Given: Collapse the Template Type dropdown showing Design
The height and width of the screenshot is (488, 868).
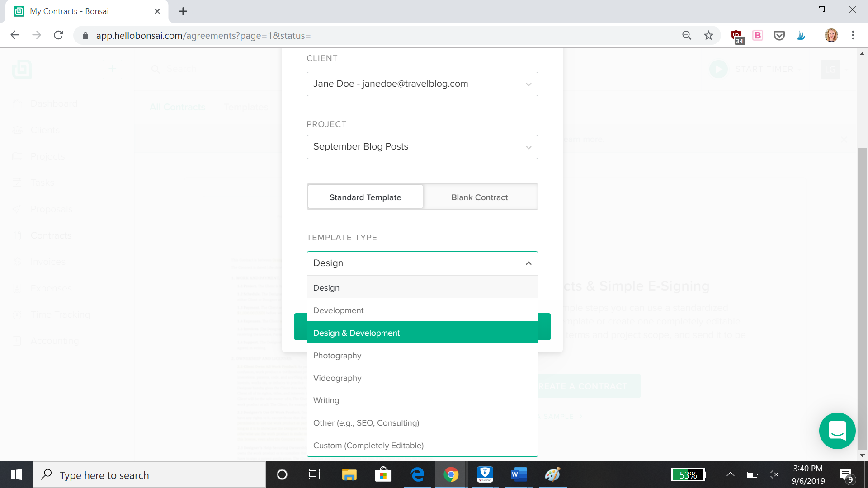Looking at the screenshot, I should tap(422, 263).
